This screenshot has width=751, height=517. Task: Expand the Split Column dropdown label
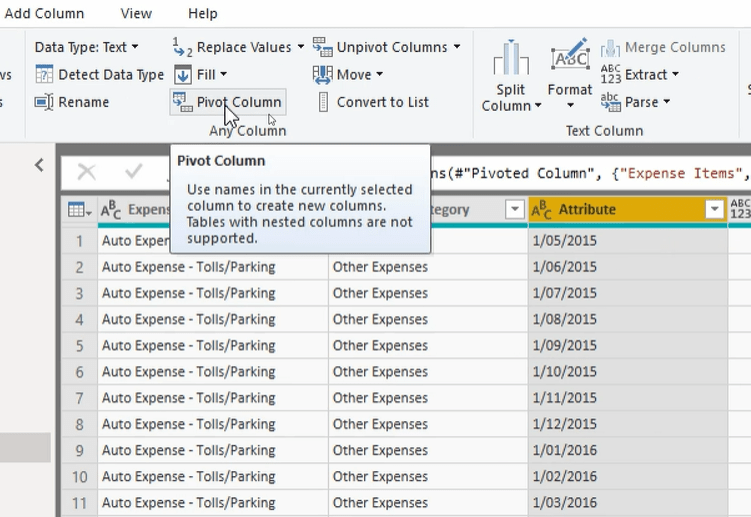coord(511,98)
